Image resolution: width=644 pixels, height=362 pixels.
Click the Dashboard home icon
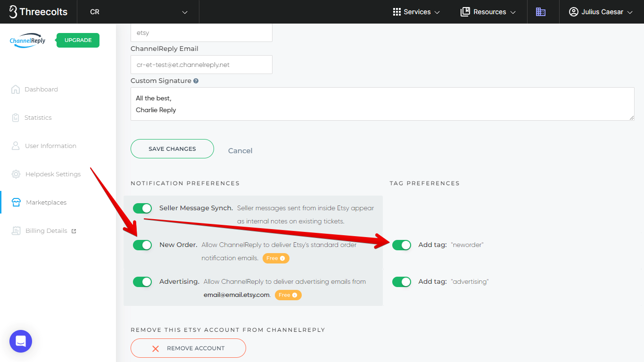click(x=16, y=89)
